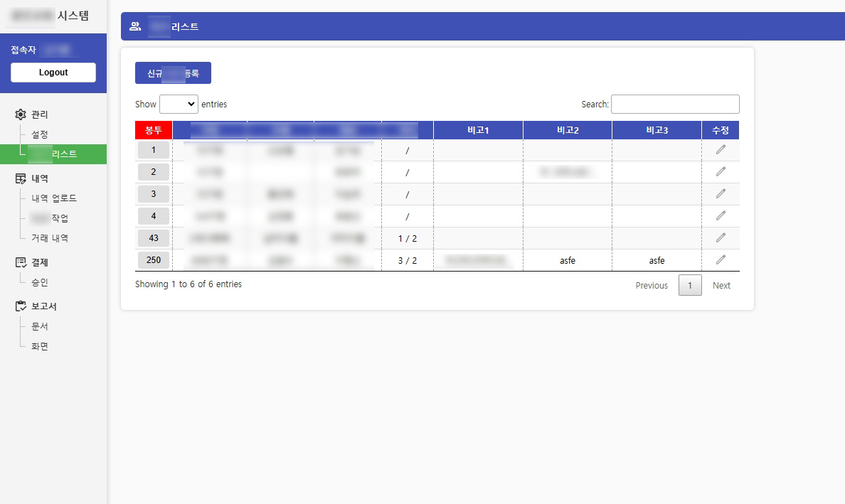Screen dimensions: 845x504
Task: Sort by the 비고3 column header
Action: [x=657, y=130]
